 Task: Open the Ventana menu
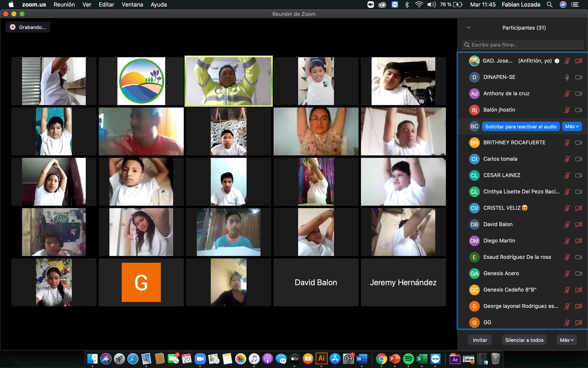pyautogui.click(x=132, y=5)
